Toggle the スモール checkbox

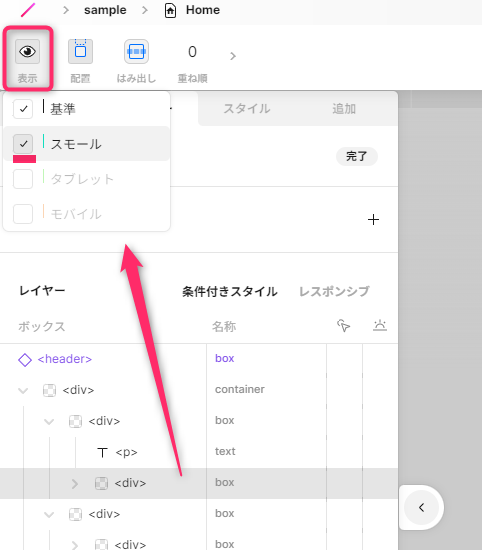click(x=23, y=144)
